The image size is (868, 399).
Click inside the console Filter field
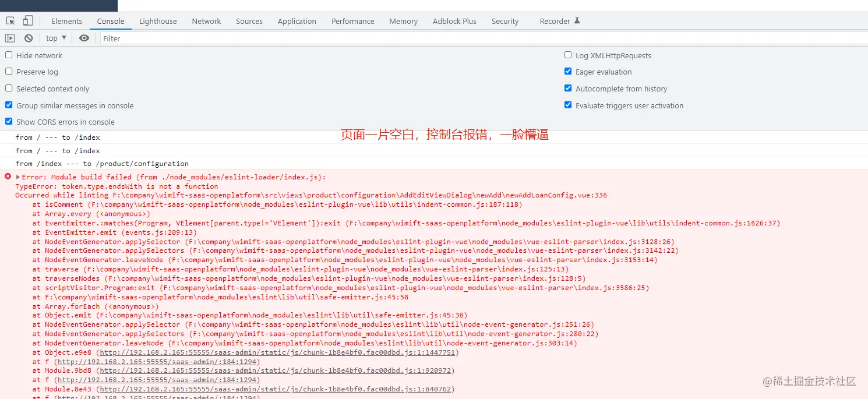pyautogui.click(x=484, y=38)
